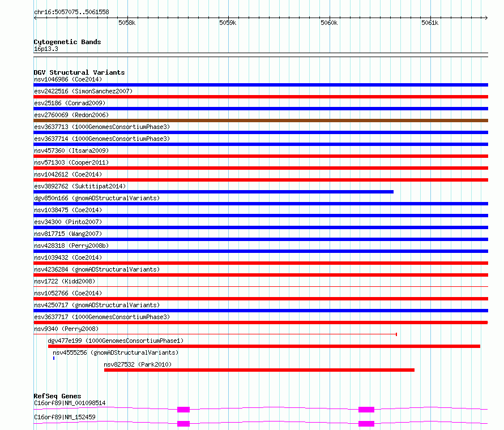The image size is (504, 430).
Task: Open the C16orf89|NM_152459 gene label
Action: (65, 417)
